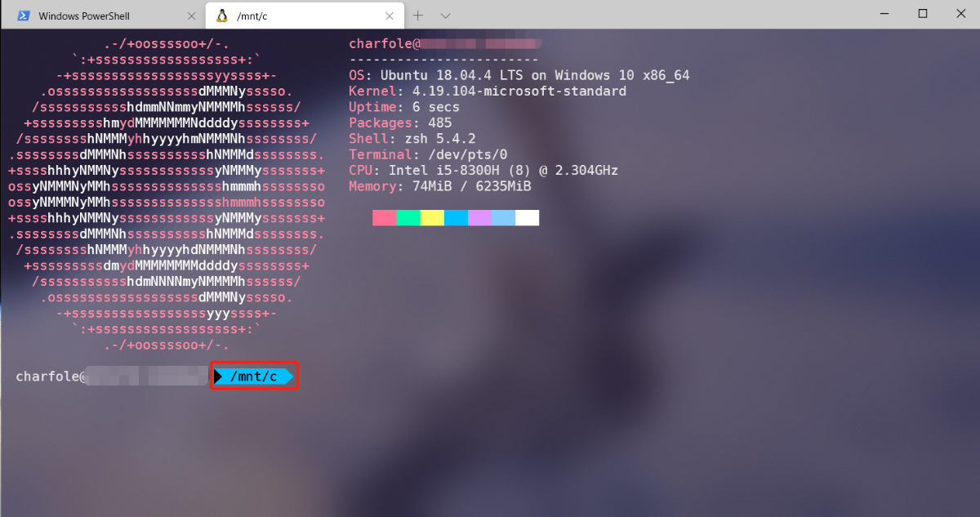Click the white color block in neofetch palette
Image resolution: width=980 pixels, height=517 pixels.
point(528,218)
